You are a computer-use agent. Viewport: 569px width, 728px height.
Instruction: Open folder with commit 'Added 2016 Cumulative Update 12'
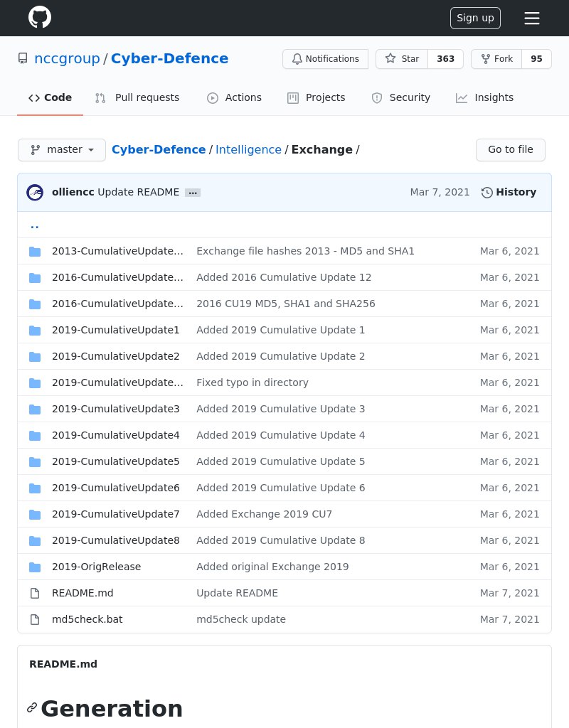click(x=117, y=277)
